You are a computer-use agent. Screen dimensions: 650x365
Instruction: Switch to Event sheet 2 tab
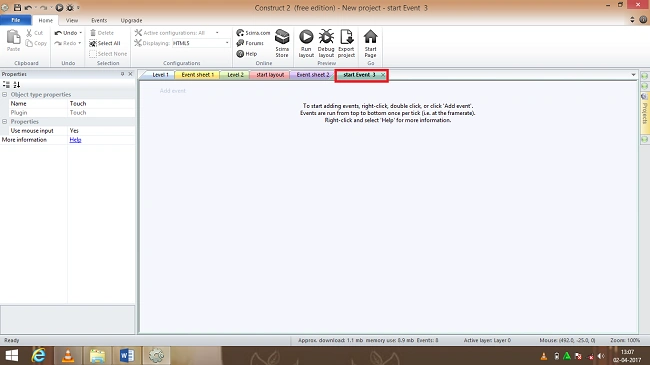pos(313,75)
